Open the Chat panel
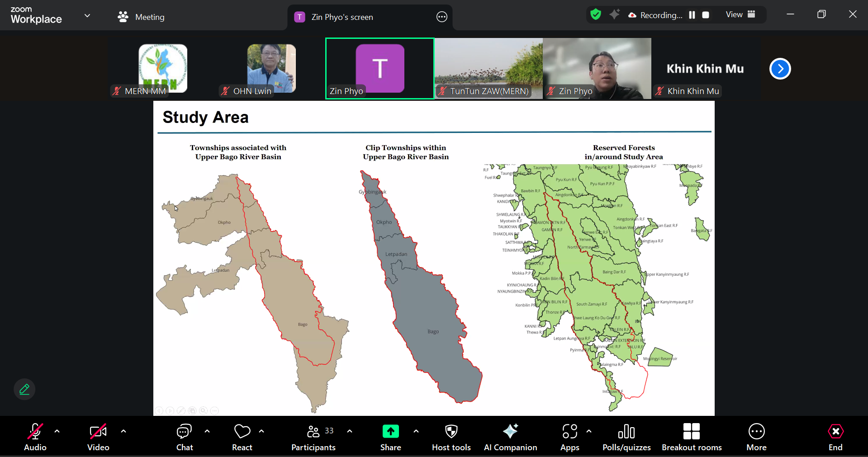 click(x=184, y=437)
